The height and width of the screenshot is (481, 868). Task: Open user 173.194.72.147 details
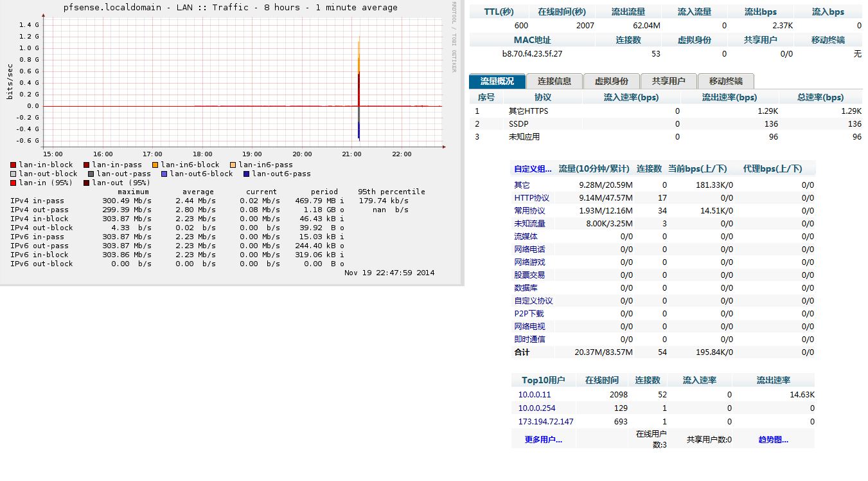pos(546,422)
